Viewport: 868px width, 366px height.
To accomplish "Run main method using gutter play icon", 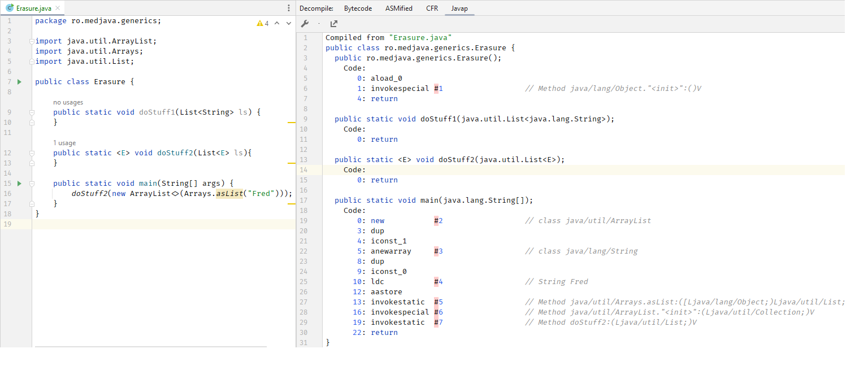I will [x=19, y=184].
